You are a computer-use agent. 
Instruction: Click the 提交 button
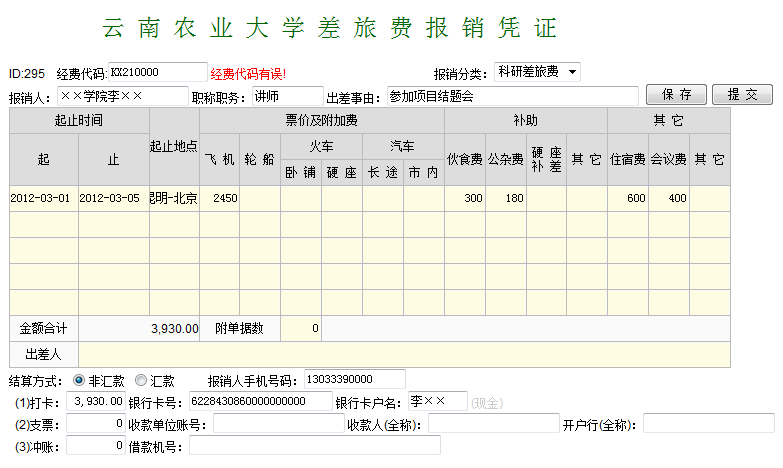(x=742, y=94)
